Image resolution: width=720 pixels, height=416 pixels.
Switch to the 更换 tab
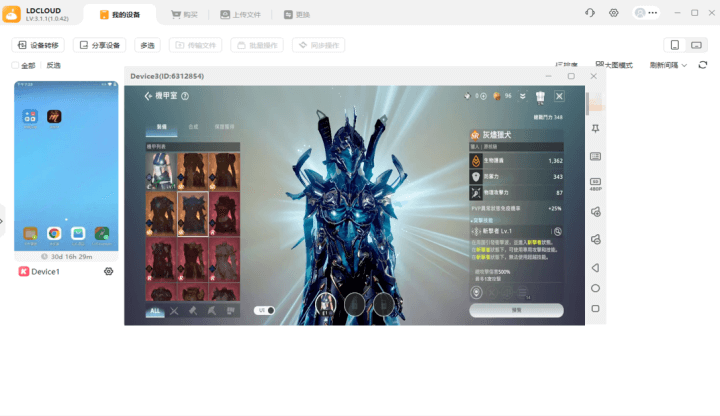pyautogui.click(x=297, y=15)
